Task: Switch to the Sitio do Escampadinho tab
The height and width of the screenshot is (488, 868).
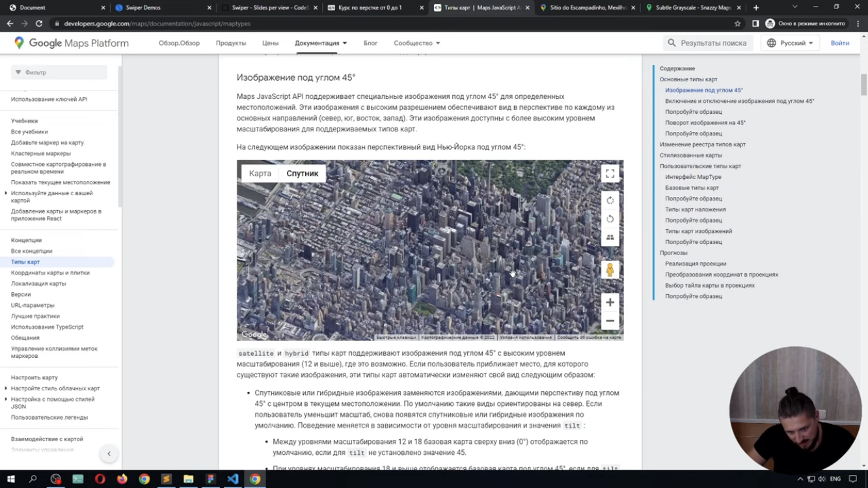Action: 587,8
